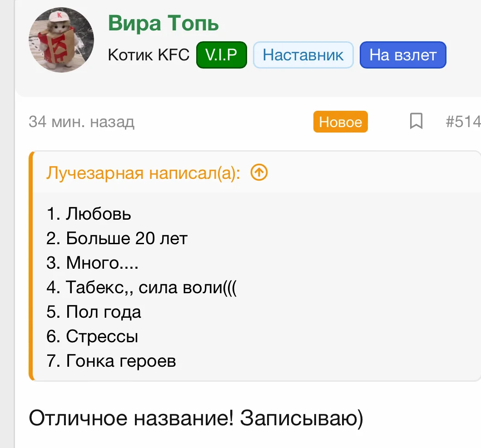Viewport: 481px width, 448px height.
Task: Open the username Вира Топь profile
Action: pos(164,24)
